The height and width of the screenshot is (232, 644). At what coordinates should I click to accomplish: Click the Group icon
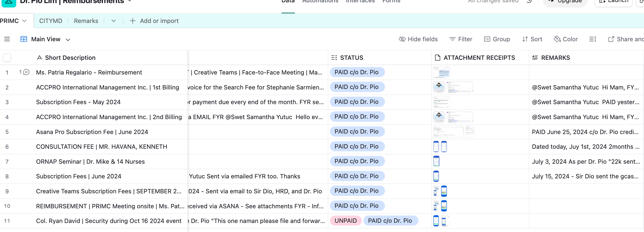click(487, 39)
